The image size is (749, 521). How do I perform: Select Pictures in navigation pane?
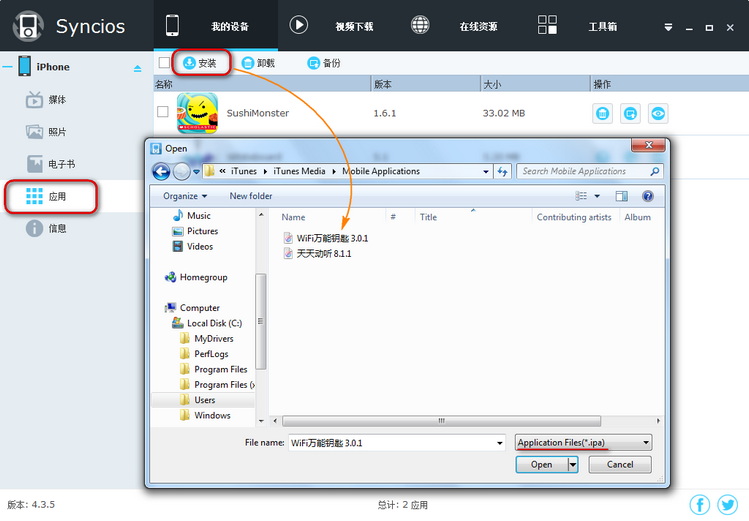pyautogui.click(x=195, y=231)
